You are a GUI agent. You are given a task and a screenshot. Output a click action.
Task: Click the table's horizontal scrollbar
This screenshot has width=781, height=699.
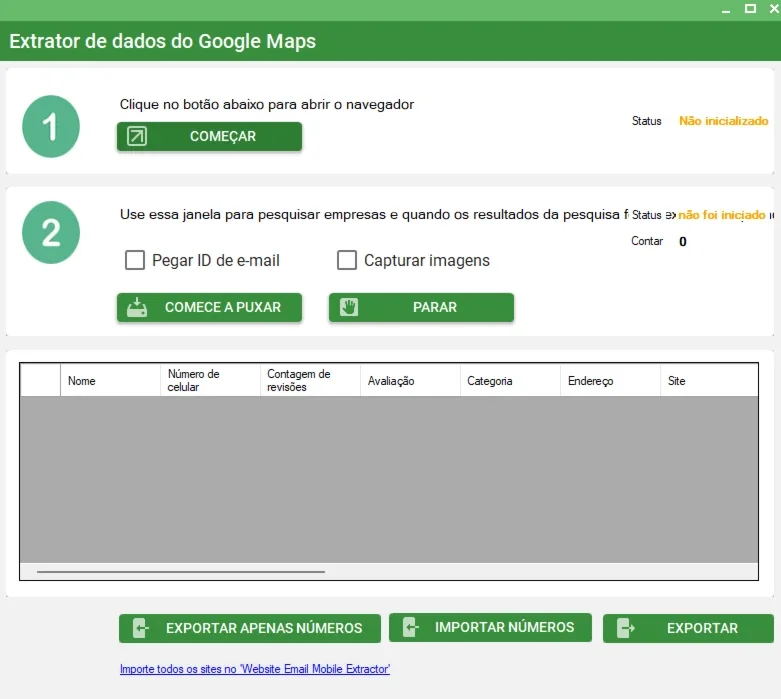[x=181, y=571]
